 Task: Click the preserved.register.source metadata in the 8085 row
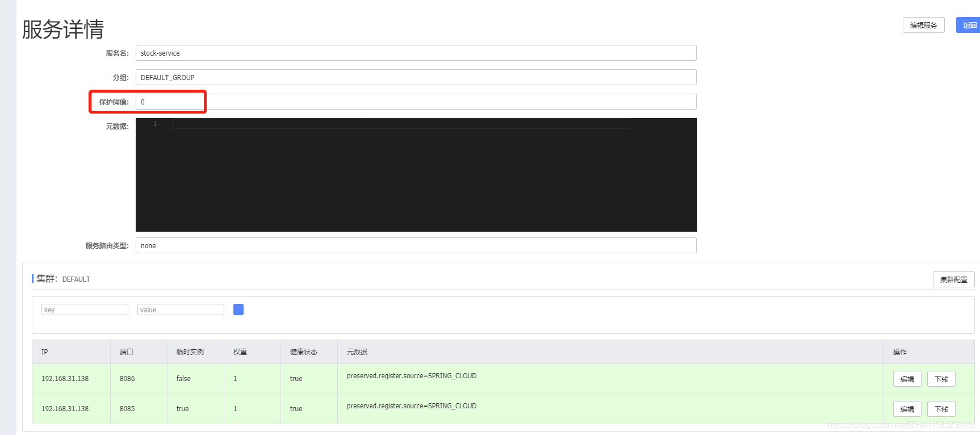point(412,406)
